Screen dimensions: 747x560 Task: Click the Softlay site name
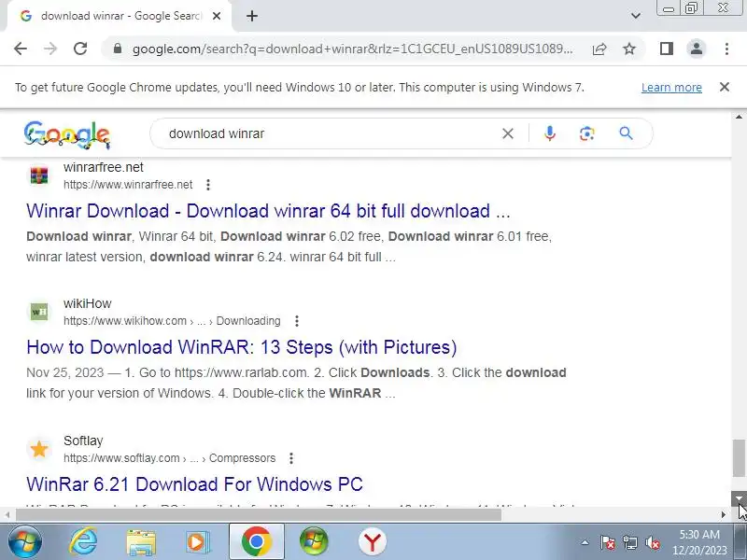[83, 441]
